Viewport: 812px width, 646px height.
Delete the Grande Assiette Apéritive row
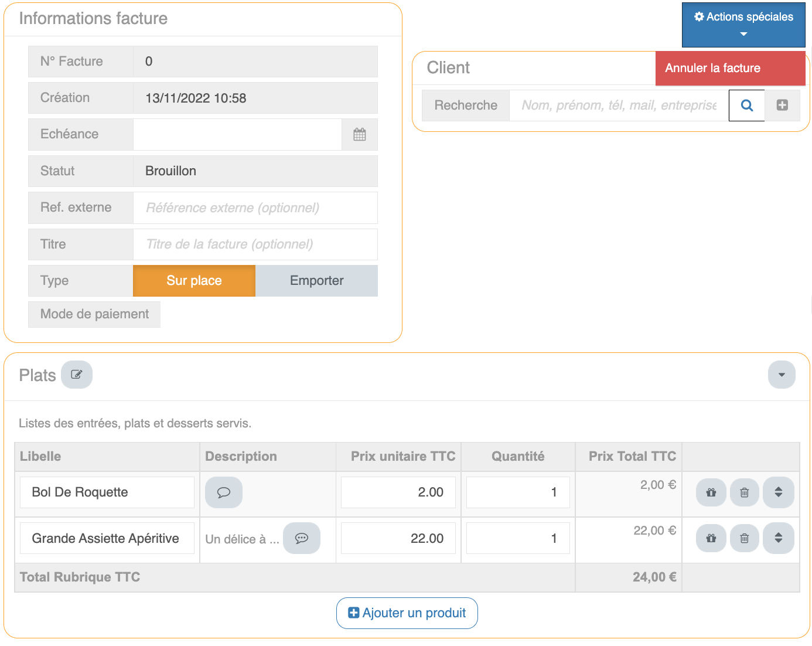pos(744,538)
